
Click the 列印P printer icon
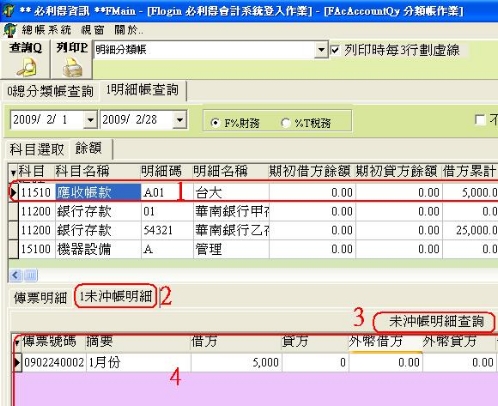tap(72, 67)
